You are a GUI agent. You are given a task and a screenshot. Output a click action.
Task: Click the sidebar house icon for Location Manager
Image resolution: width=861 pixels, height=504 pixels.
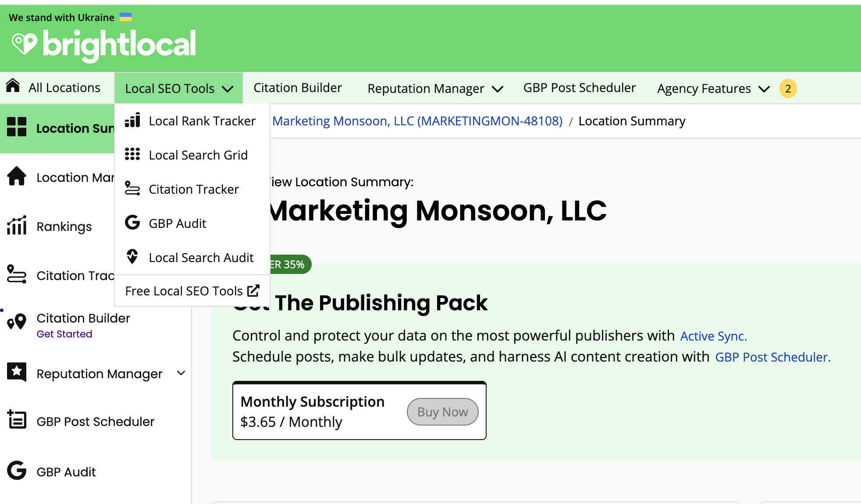coord(17,176)
